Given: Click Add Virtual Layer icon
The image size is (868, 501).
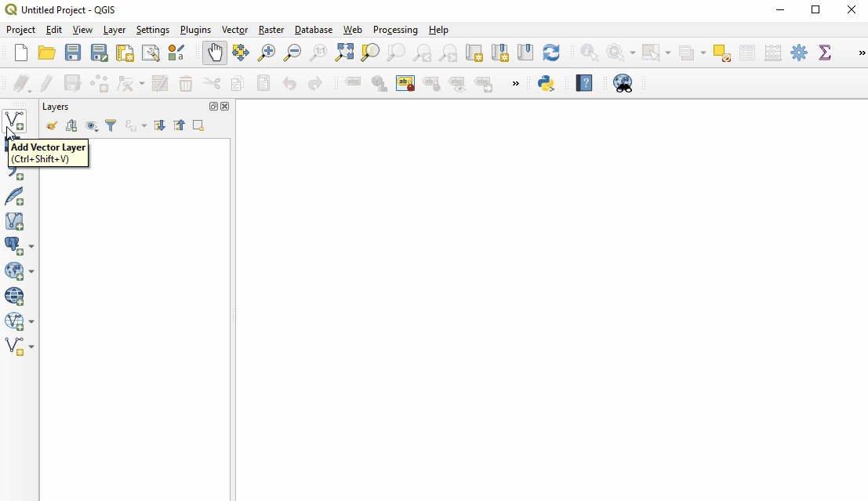Looking at the screenshot, I should [x=14, y=221].
